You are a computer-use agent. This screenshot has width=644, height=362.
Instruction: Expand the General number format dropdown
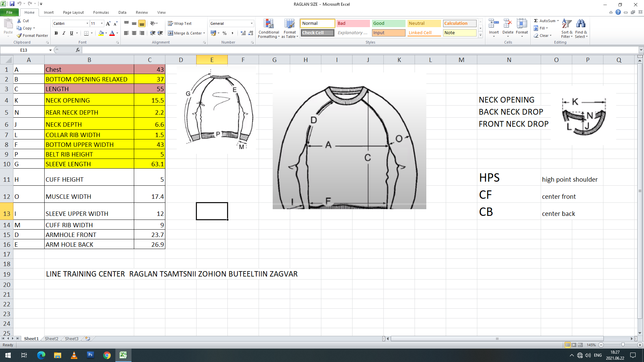pyautogui.click(x=252, y=23)
